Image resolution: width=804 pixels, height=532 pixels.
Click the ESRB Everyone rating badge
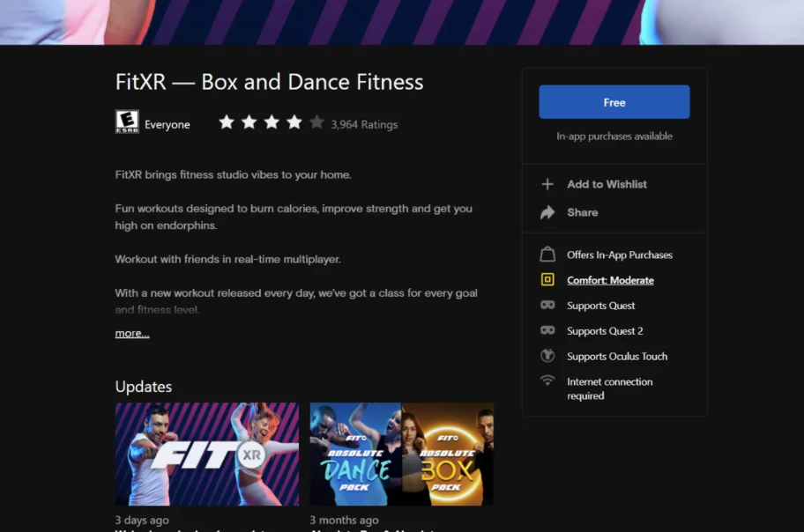pos(127,122)
